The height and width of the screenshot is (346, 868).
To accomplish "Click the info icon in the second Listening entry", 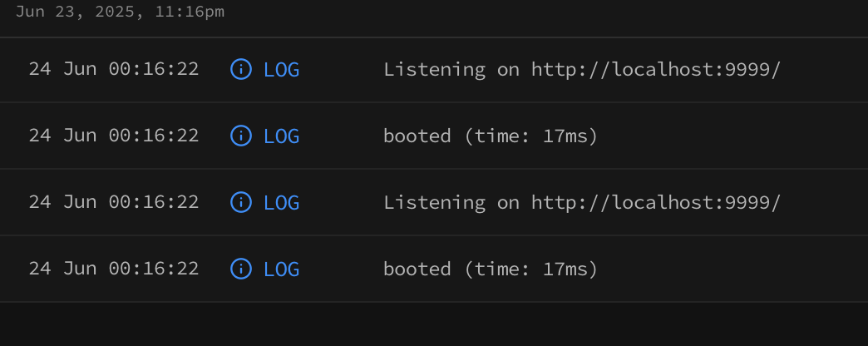I will (241, 202).
